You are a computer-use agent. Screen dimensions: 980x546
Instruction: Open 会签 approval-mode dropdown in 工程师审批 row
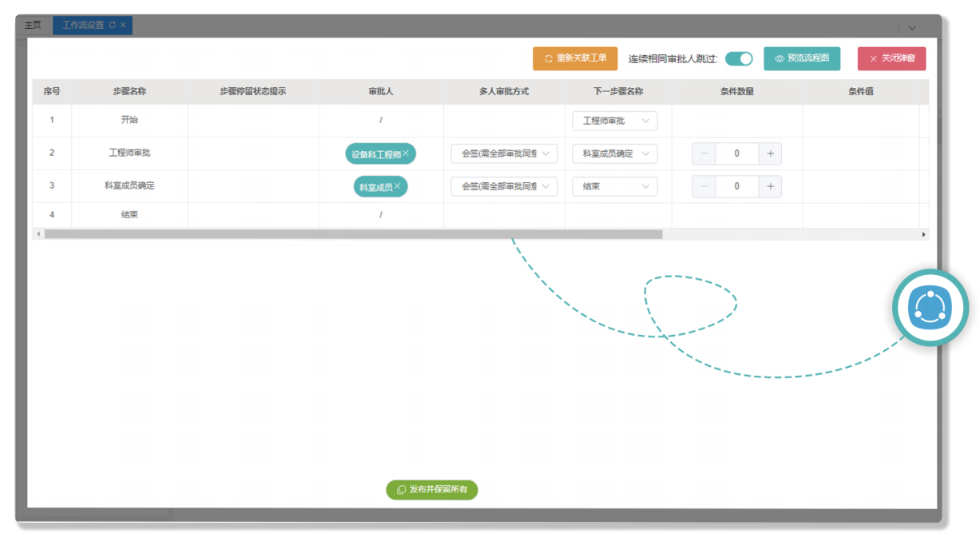tap(504, 153)
